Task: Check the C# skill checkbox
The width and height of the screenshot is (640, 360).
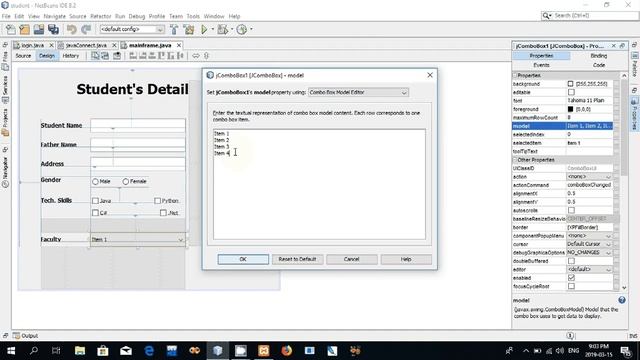Action: [95, 213]
